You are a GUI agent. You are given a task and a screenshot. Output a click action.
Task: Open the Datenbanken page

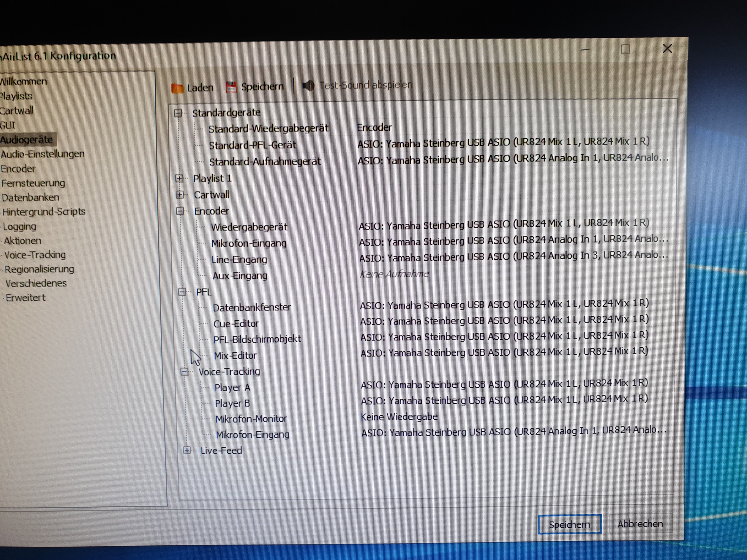point(30,197)
